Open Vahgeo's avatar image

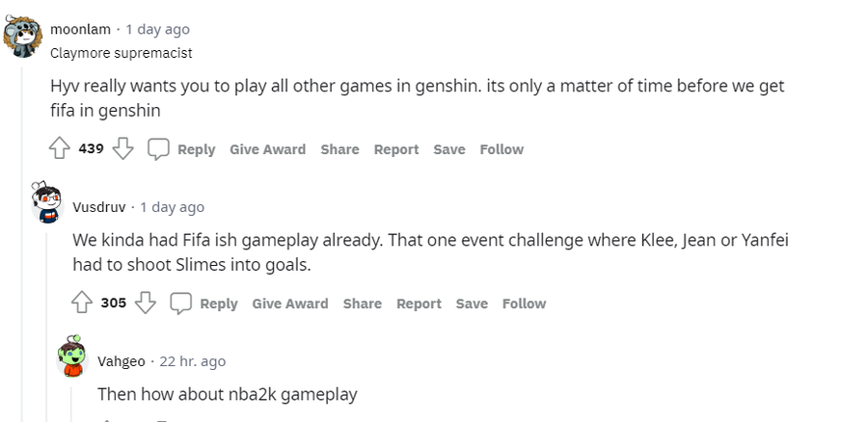[x=72, y=358]
